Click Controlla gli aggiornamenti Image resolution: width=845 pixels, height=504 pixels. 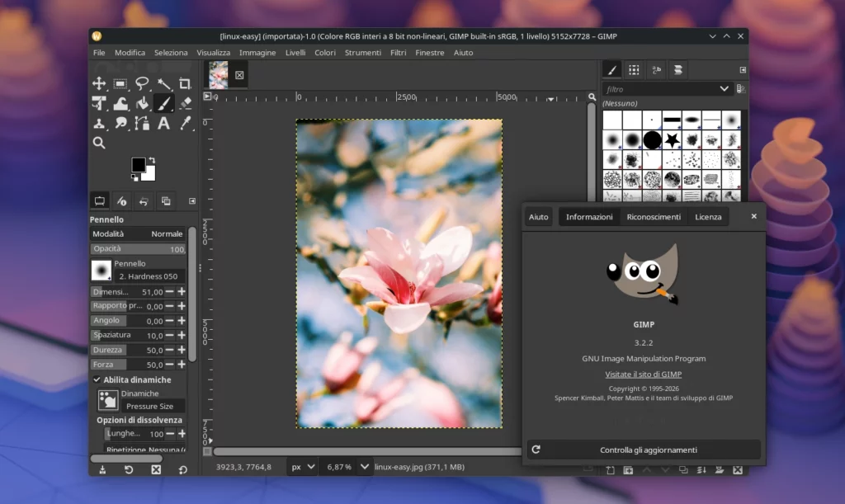pyautogui.click(x=648, y=450)
